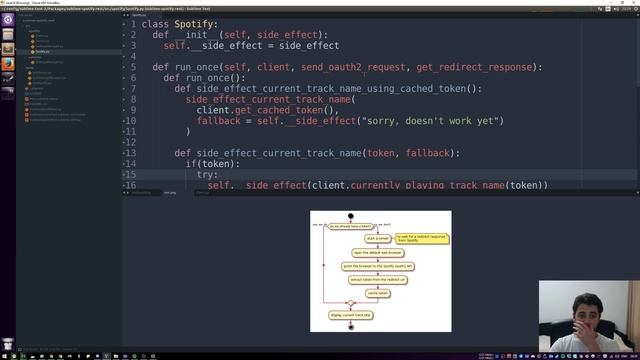
Task: Click the tab navigation arrows of upper pane
Action: tap(126, 15)
